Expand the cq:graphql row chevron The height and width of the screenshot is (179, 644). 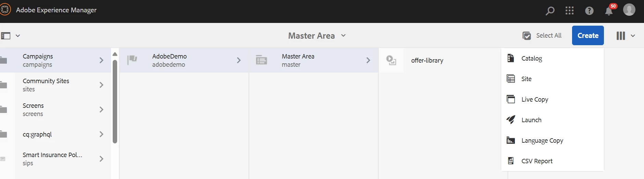[101, 134]
